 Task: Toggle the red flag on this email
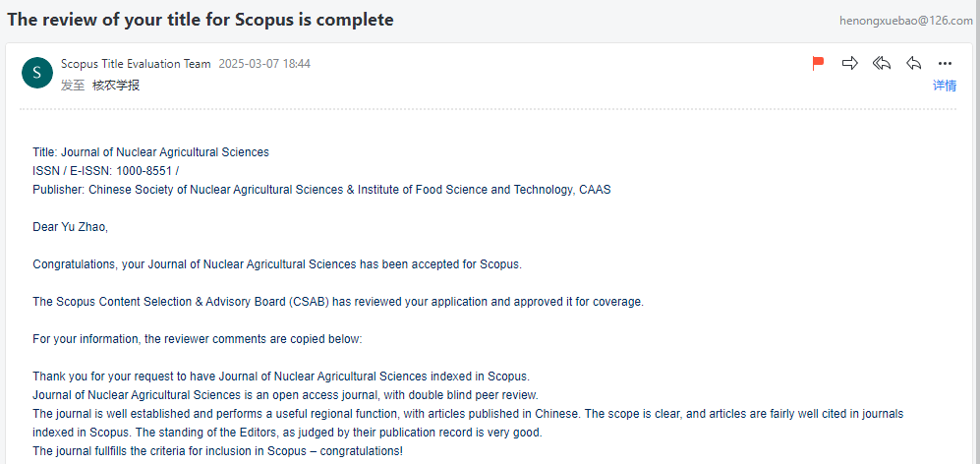(x=818, y=63)
